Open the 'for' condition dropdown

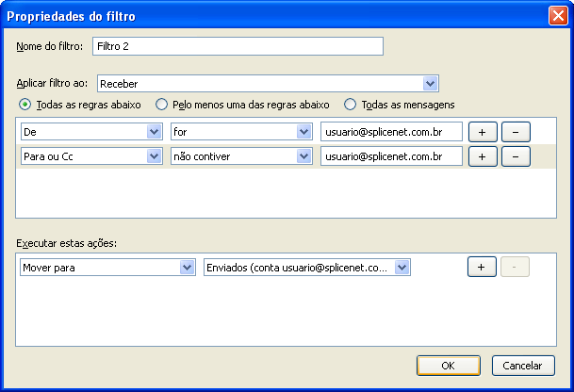[241, 132]
